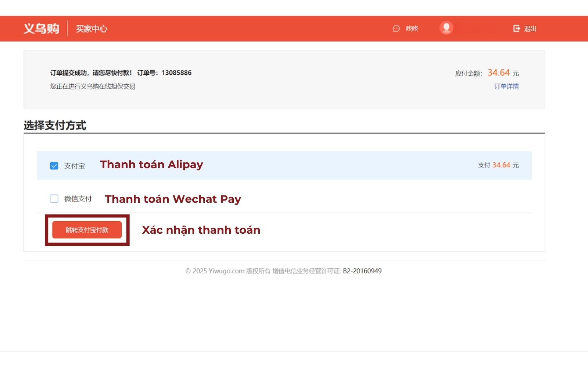Click the 2025 Yiwugo.com copyright text

[215, 271]
